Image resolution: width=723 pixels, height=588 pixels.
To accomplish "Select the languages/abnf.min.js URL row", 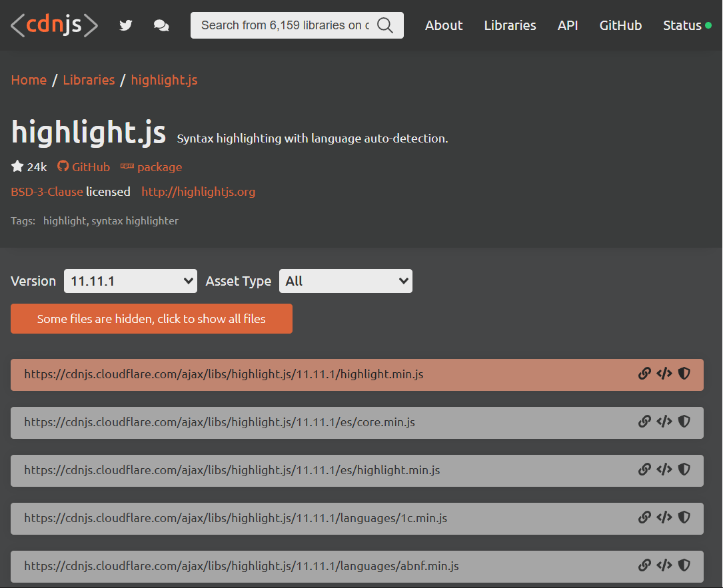I will (357, 566).
